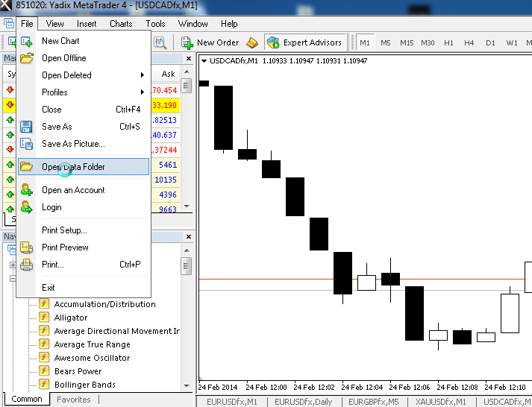This screenshot has width=532, height=407.
Task: Click the Market Watch scrollbar thumb
Action: (x=187, y=86)
